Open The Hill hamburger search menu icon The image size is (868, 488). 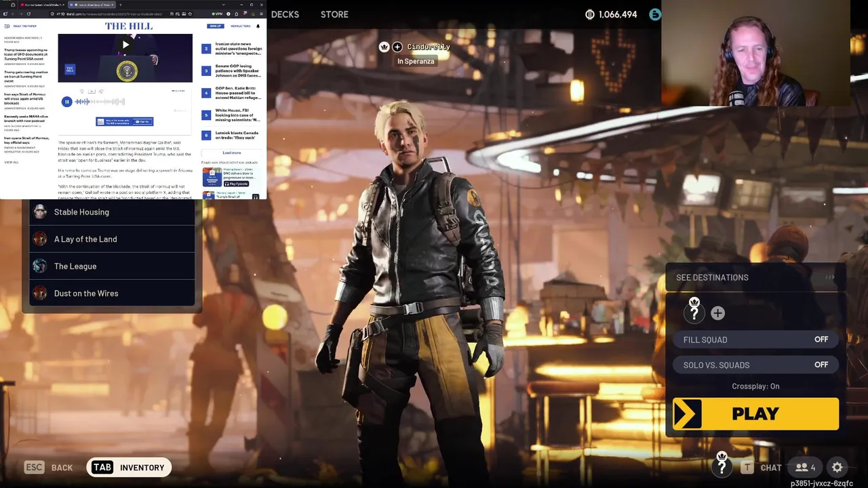coord(7,26)
